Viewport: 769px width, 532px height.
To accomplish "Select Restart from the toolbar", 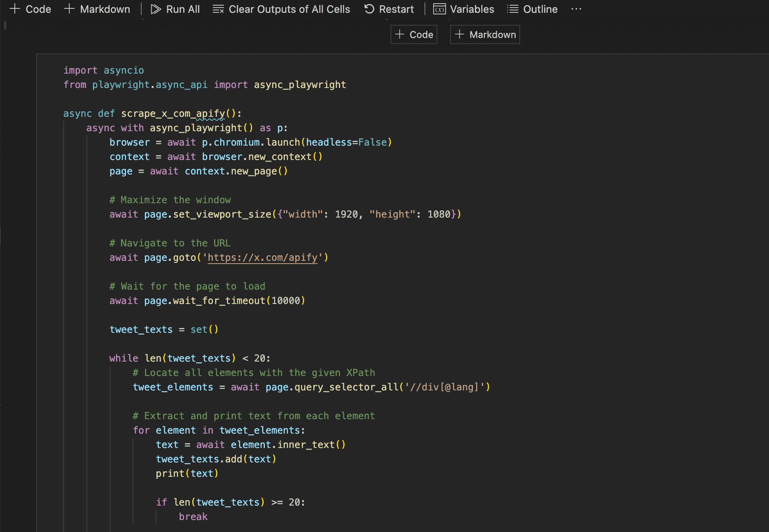I will click(x=389, y=9).
